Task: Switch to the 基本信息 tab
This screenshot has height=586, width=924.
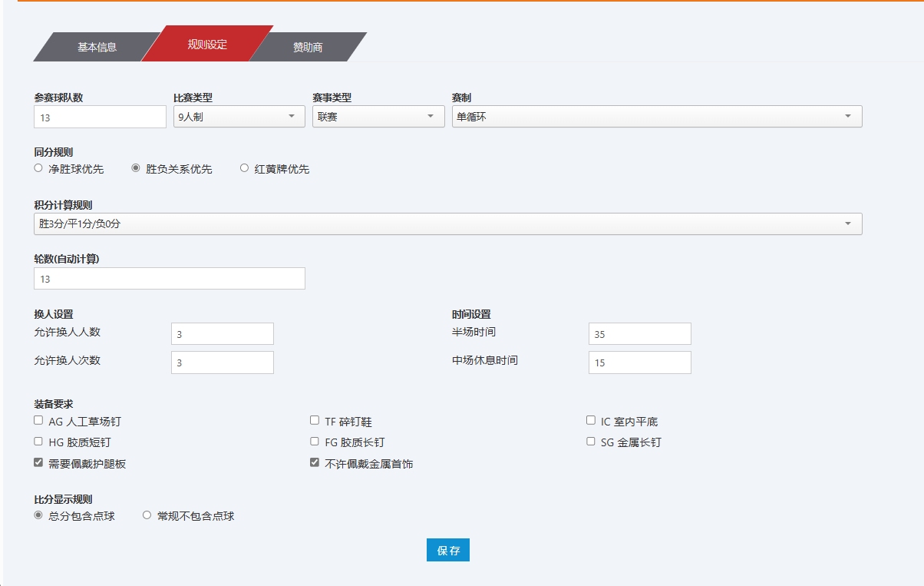Action: click(97, 47)
